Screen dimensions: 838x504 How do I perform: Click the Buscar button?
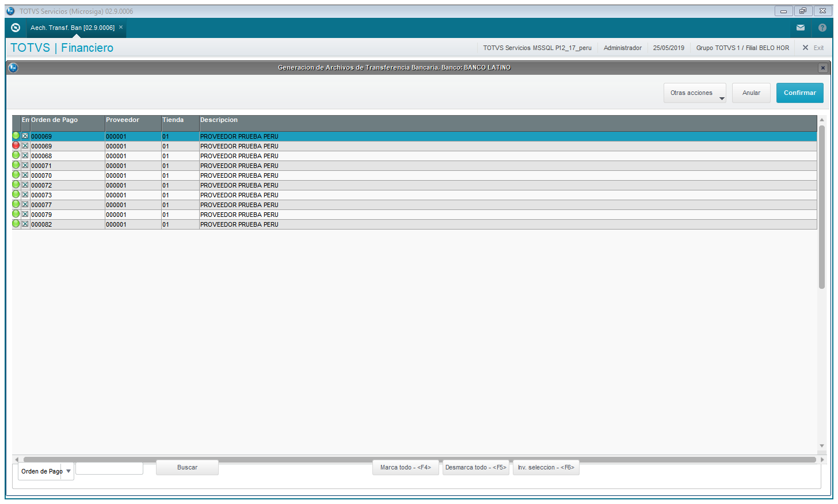[x=187, y=467]
